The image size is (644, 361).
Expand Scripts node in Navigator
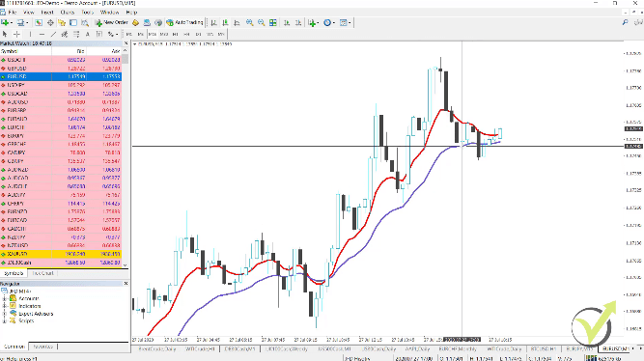coord(5,321)
